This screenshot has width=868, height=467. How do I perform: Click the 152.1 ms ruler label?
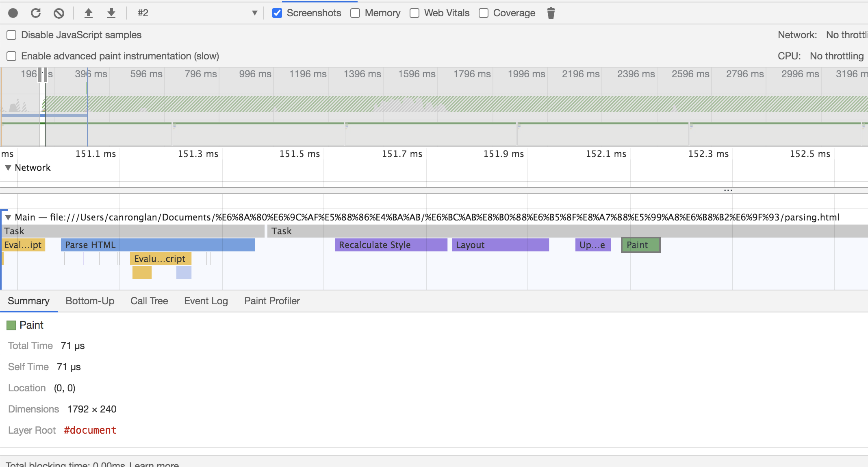(606, 154)
